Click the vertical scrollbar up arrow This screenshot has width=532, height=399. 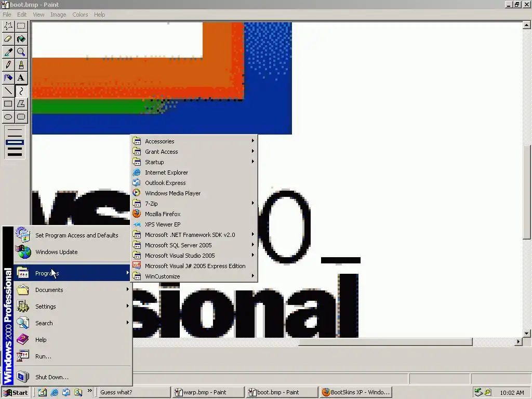click(527, 25)
